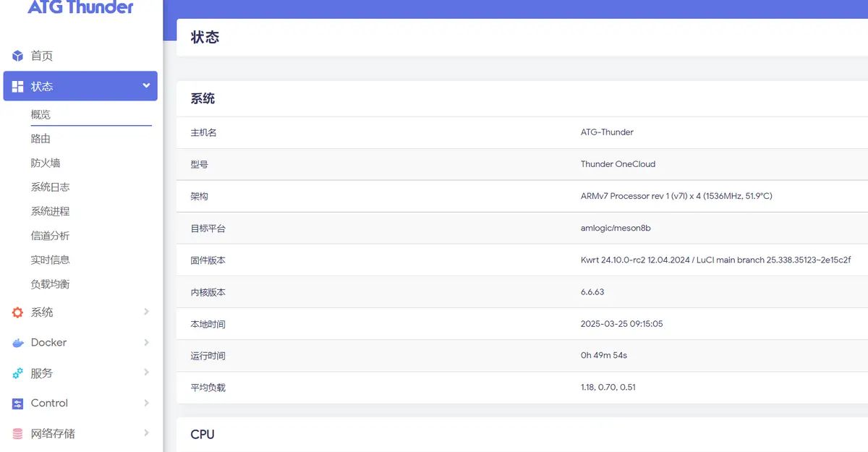Expand the 服务 menu arrow
868x452 pixels.
coord(146,372)
